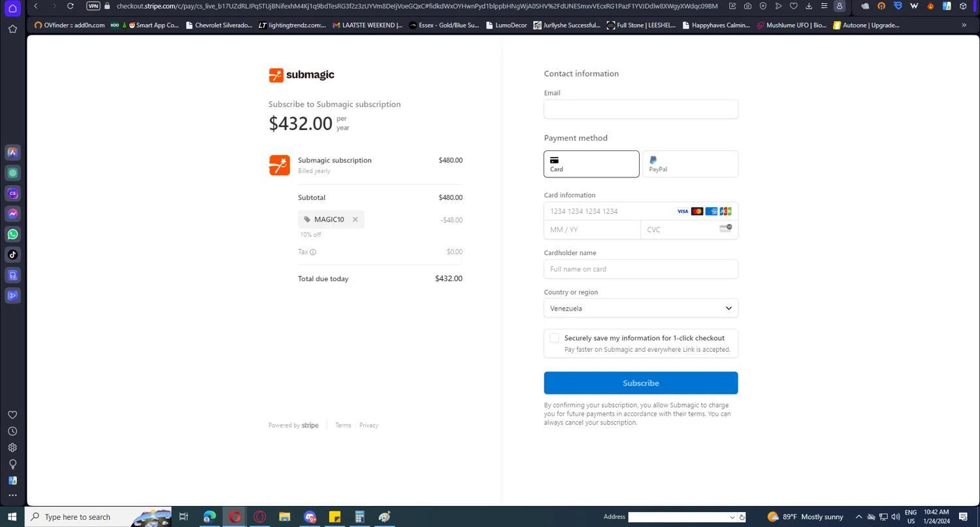Reload the checkout page
The height and width of the screenshot is (527, 980).
coord(70,6)
